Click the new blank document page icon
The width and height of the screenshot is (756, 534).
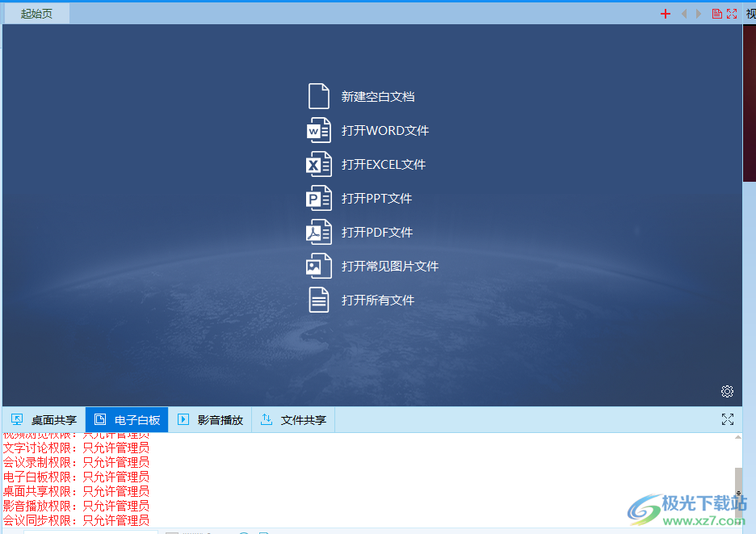pyautogui.click(x=319, y=95)
